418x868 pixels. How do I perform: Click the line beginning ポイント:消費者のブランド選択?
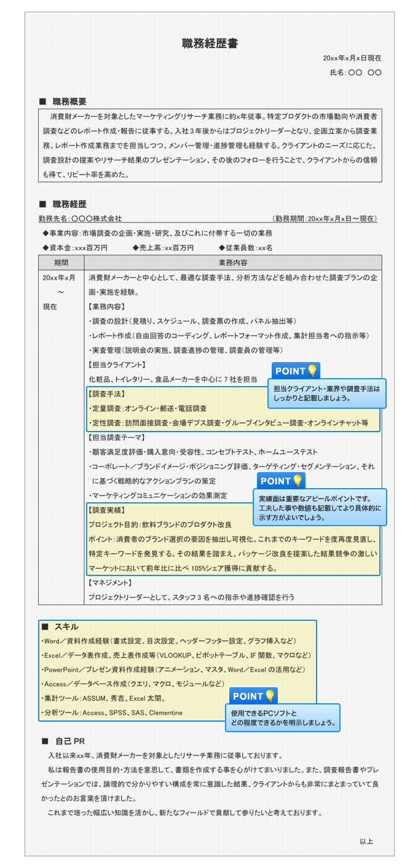[232, 539]
